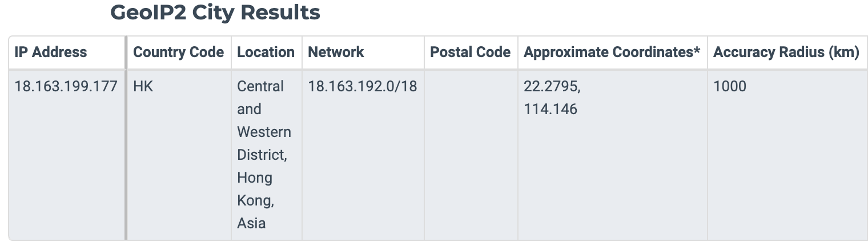Click the word Hong in Location cell

pos(255,178)
